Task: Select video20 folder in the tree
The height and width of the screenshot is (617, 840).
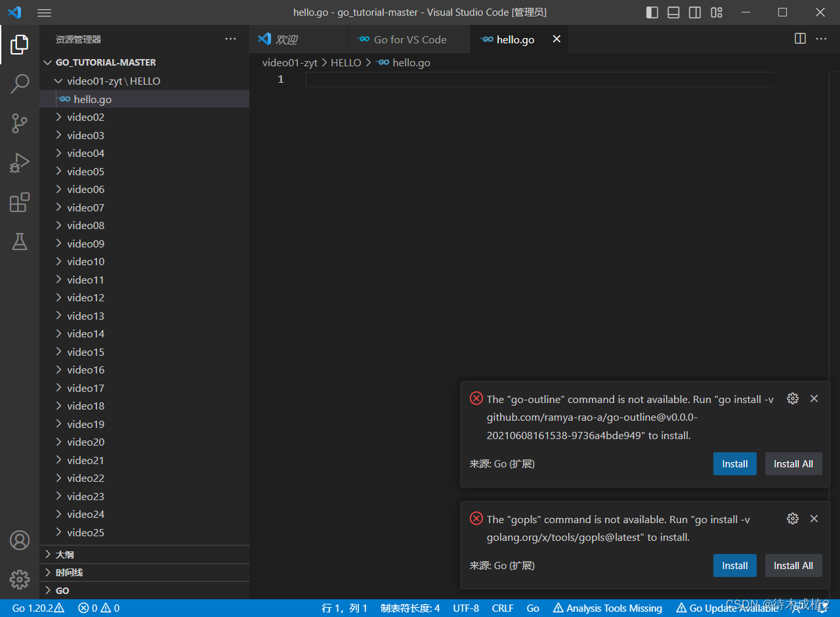Action: click(144, 442)
